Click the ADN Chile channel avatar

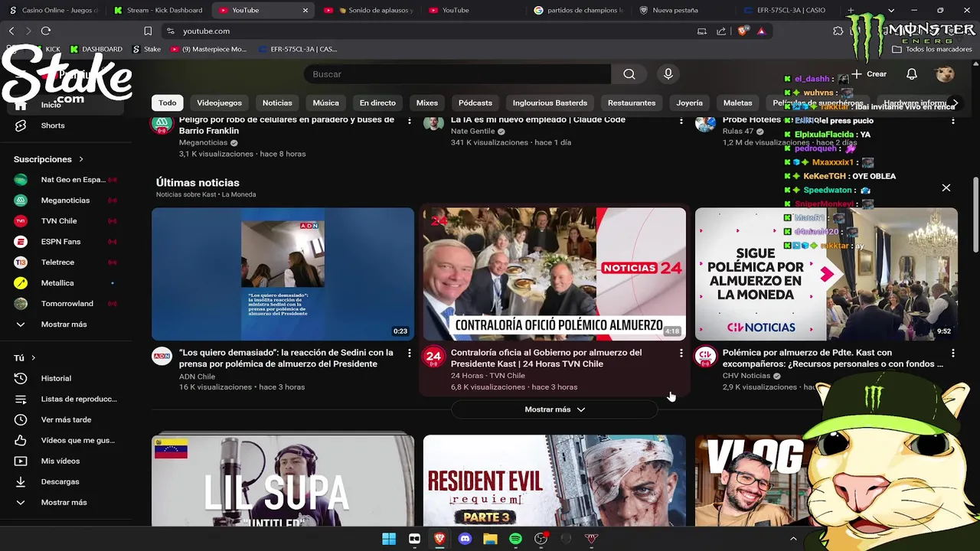tap(162, 357)
